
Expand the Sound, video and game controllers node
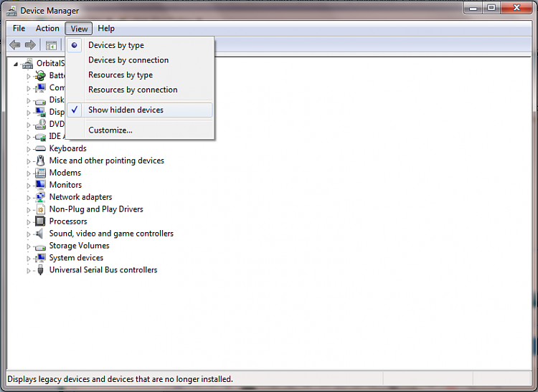pyautogui.click(x=29, y=234)
